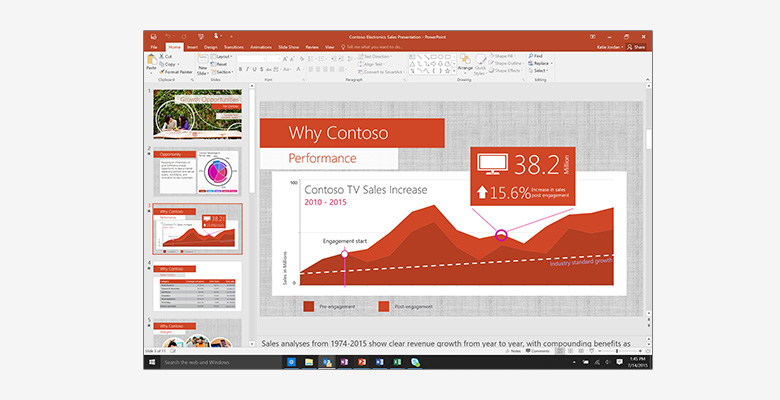Screen dimensions: 780x400
Task: Save the presentation from Quick Access Toolbar
Action: coord(153,37)
